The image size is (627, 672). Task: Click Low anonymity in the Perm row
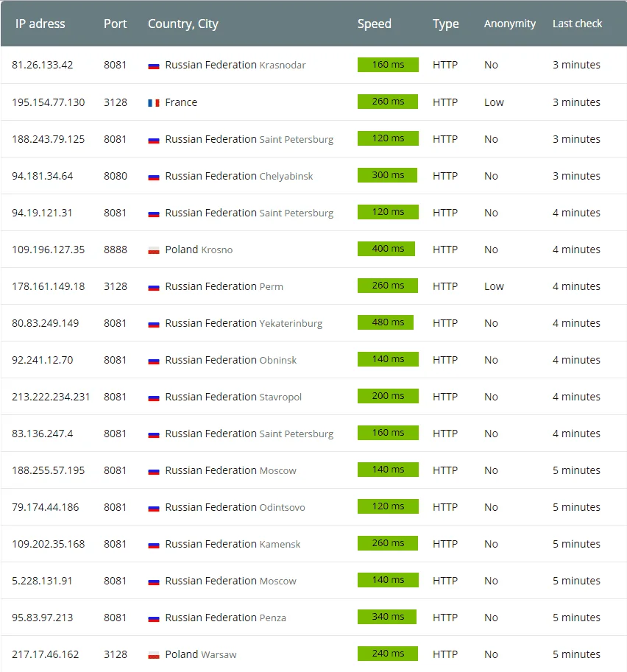(494, 286)
